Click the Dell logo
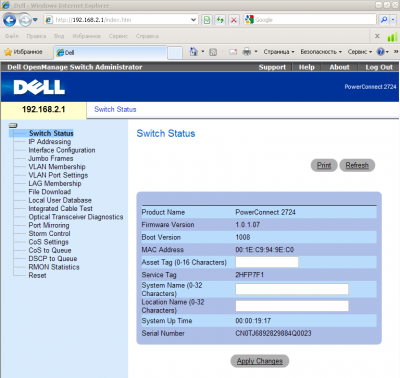 pos(39,87)
